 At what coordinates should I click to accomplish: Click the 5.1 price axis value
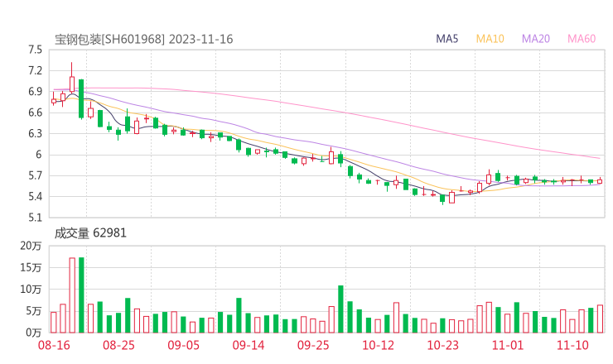35,218
